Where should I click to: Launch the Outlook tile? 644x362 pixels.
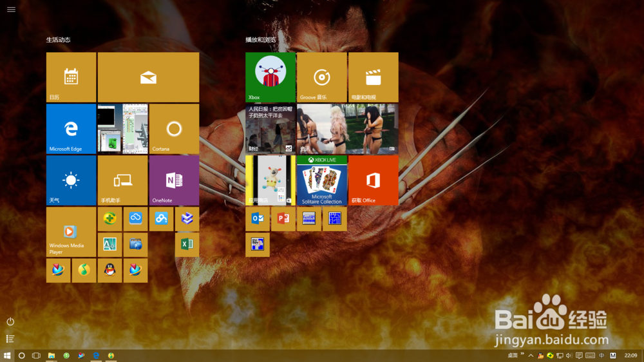(x=258, y=219)
